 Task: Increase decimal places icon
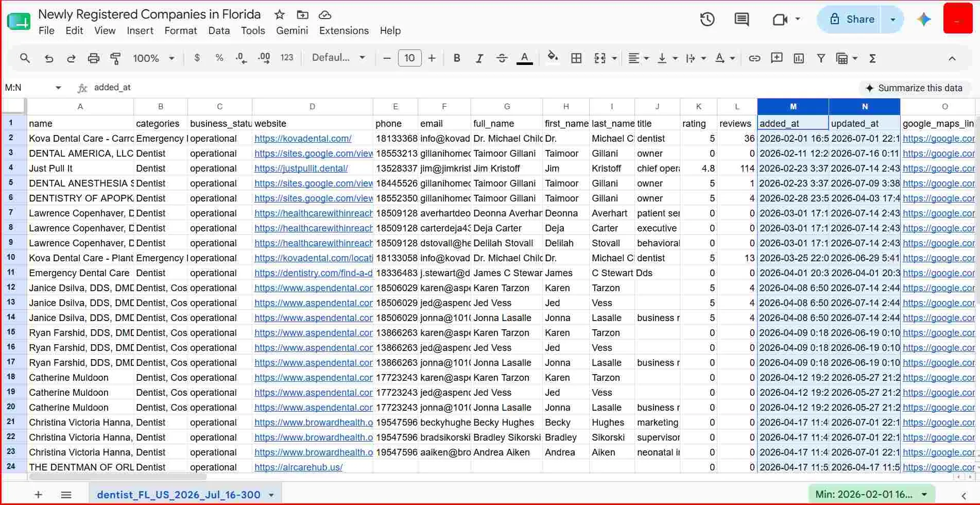264,58
